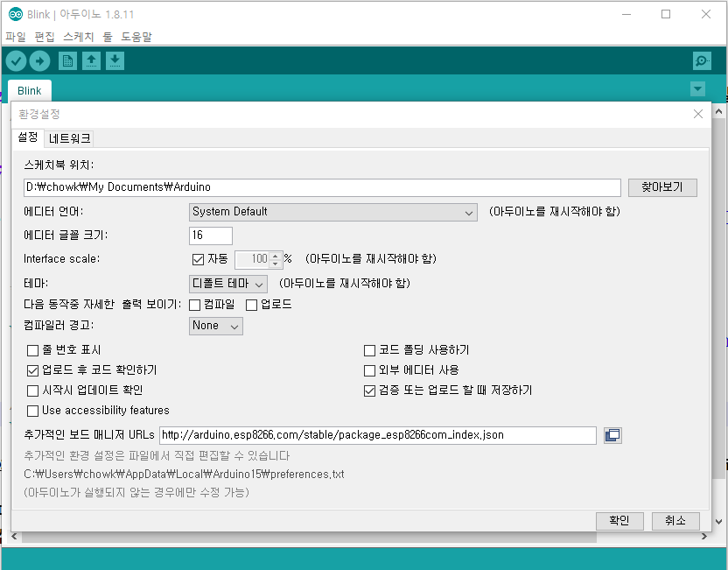Open the Serial Monitor magnifier icon
728x570 pixels.
pos(702,61)
